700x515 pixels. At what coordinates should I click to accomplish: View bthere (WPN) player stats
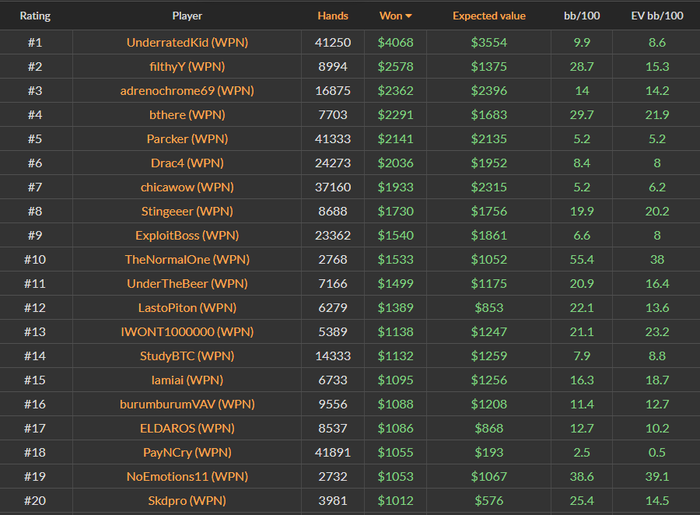(x=187, y=114)
